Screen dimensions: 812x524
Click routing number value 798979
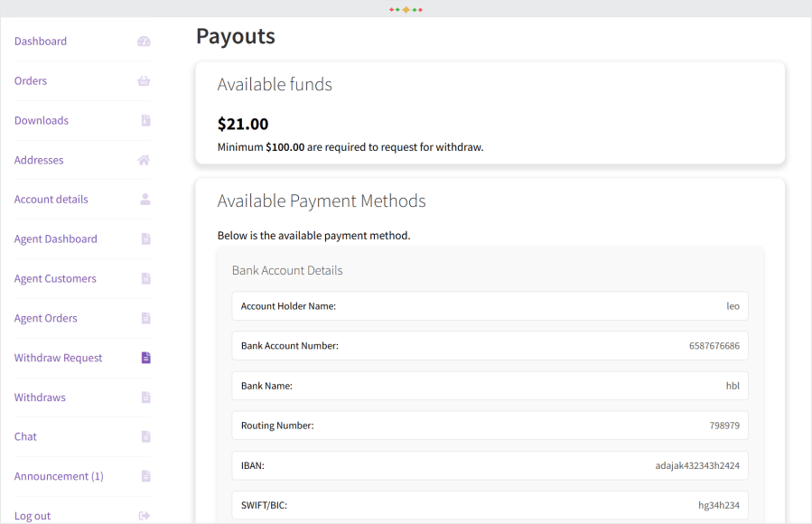[x=724, y=426]
